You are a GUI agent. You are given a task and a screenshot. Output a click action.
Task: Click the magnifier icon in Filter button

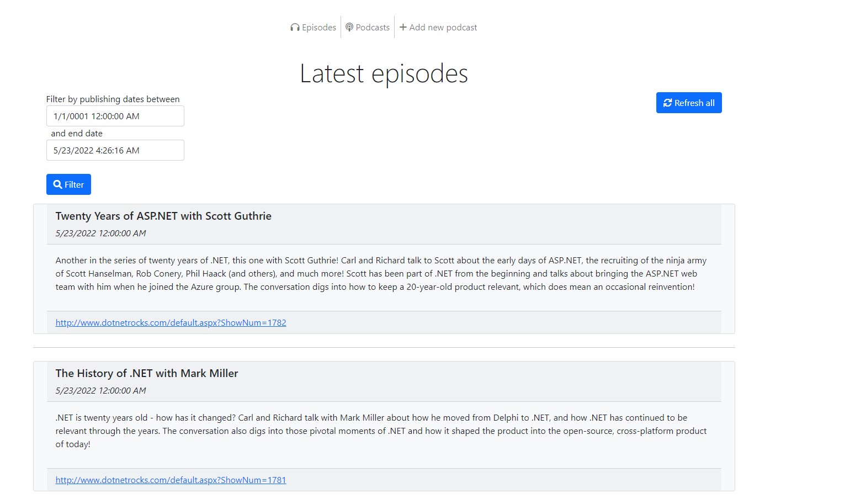(57, 184)
